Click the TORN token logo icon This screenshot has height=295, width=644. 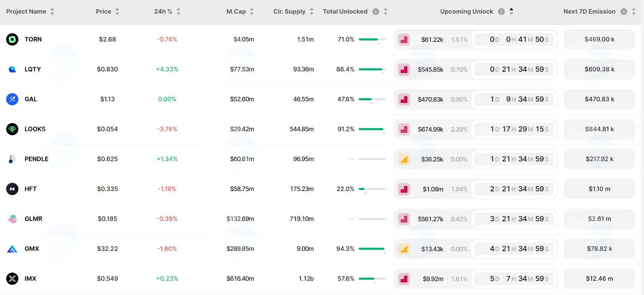[12, 39]
